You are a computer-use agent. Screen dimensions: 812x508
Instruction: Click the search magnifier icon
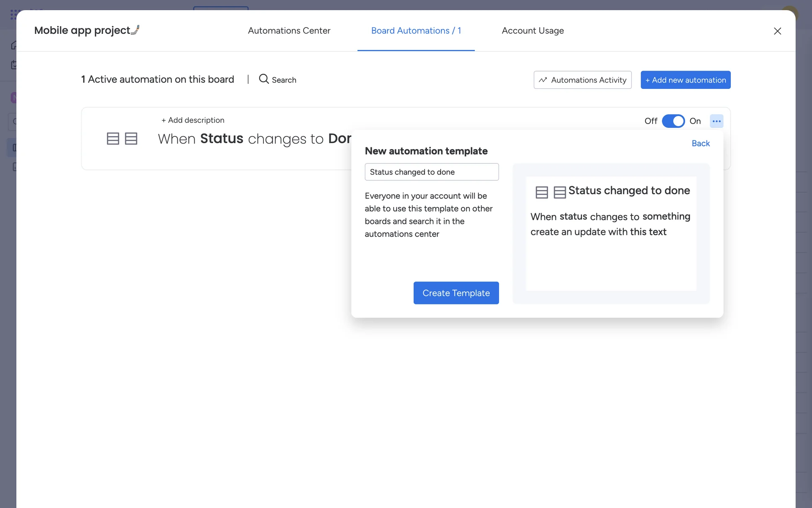tap(263, 79)
